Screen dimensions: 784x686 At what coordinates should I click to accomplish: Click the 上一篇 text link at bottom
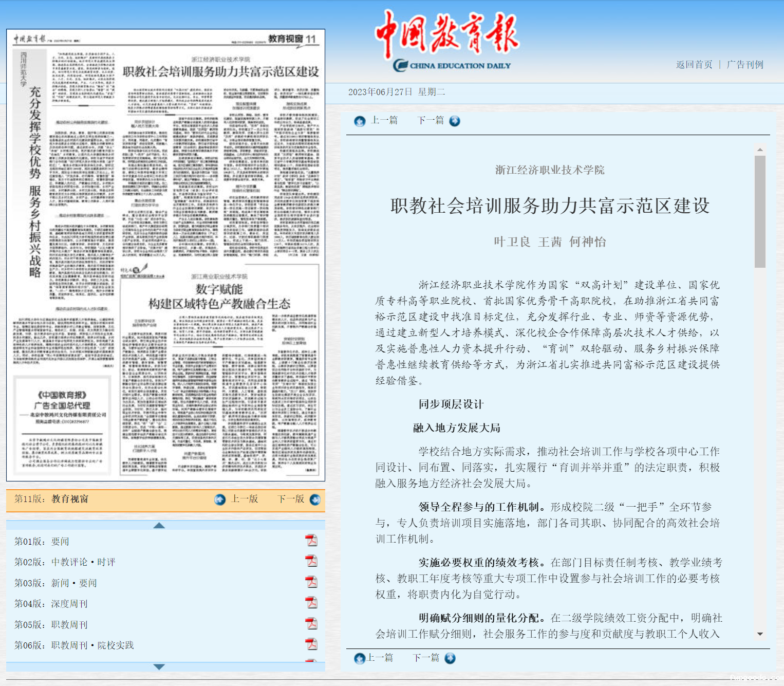click(x=380, y=658)
